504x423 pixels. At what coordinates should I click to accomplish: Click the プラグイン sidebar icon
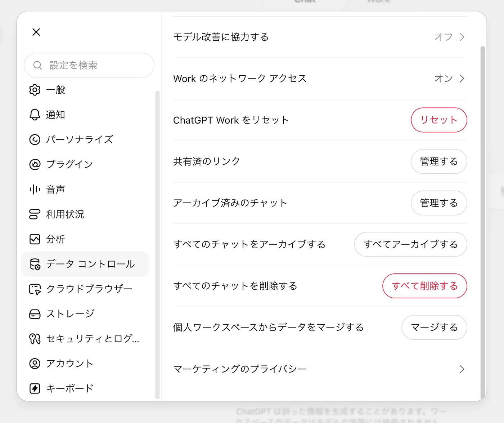[35, 164]
